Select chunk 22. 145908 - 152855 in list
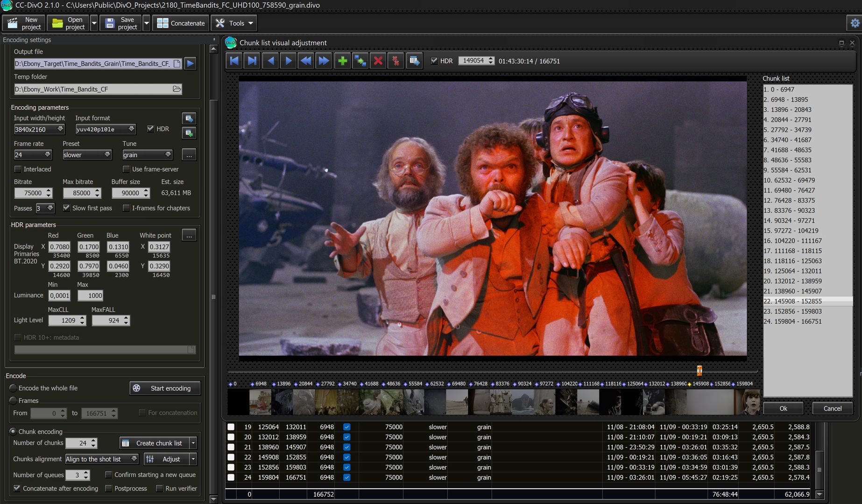This screenshot has height=504, width=862. coord(808,301)
